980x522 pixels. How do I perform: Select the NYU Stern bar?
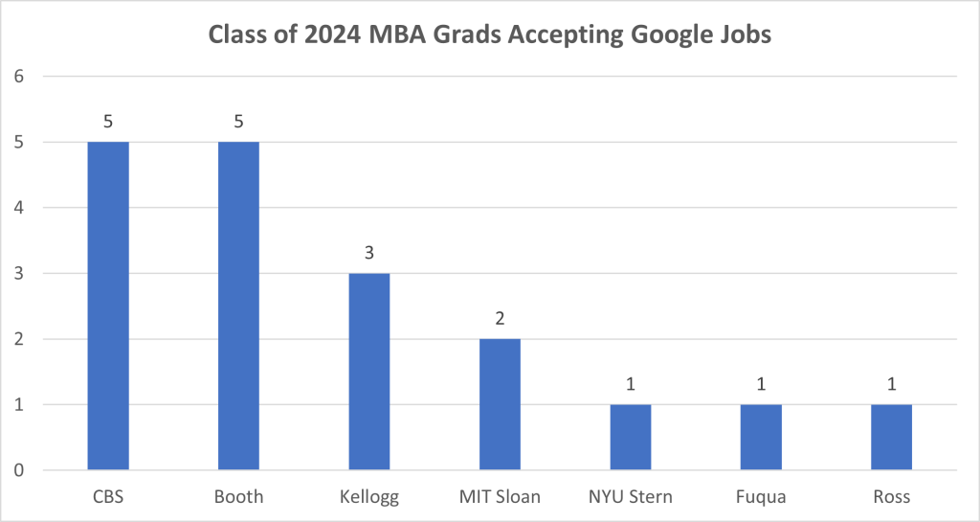[631, 437]
